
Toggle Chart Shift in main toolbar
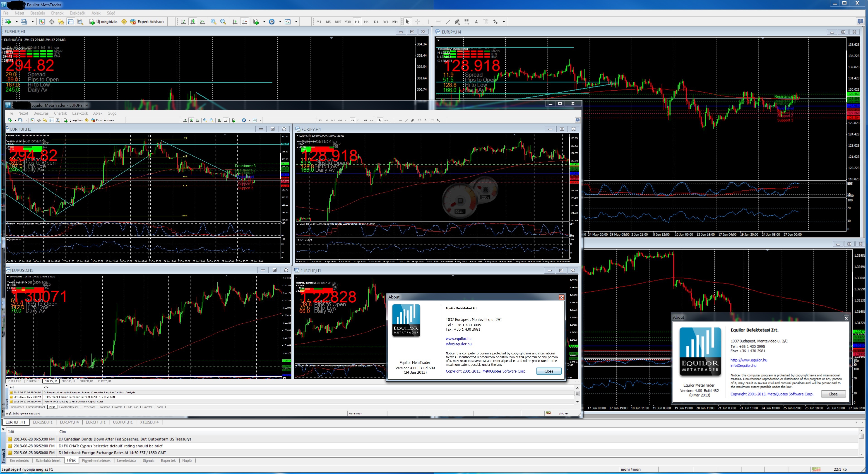[245, 22]
